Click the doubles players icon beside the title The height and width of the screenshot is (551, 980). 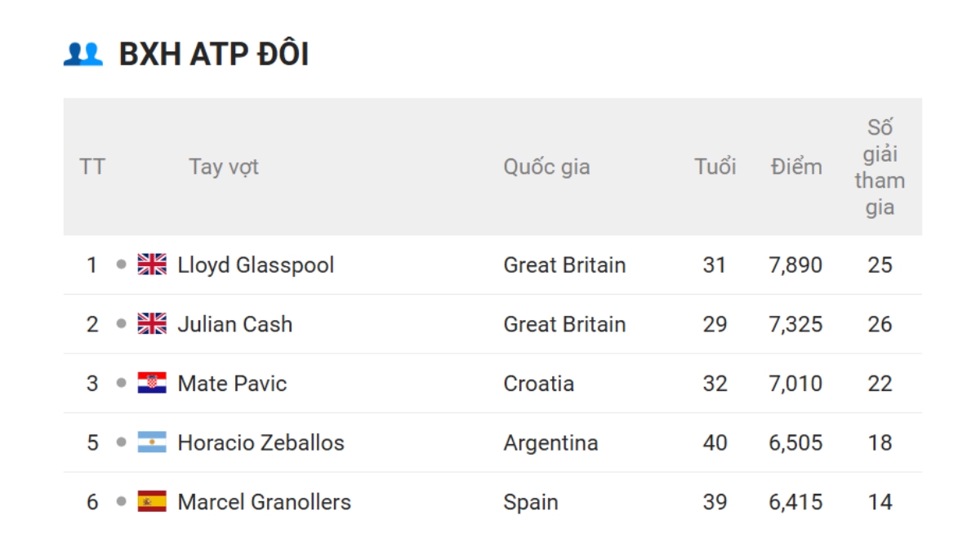coord(83,55)
